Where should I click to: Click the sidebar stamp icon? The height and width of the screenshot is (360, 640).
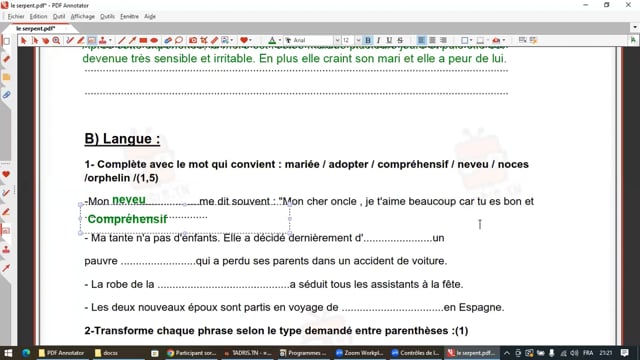click(x=6, y=249)
